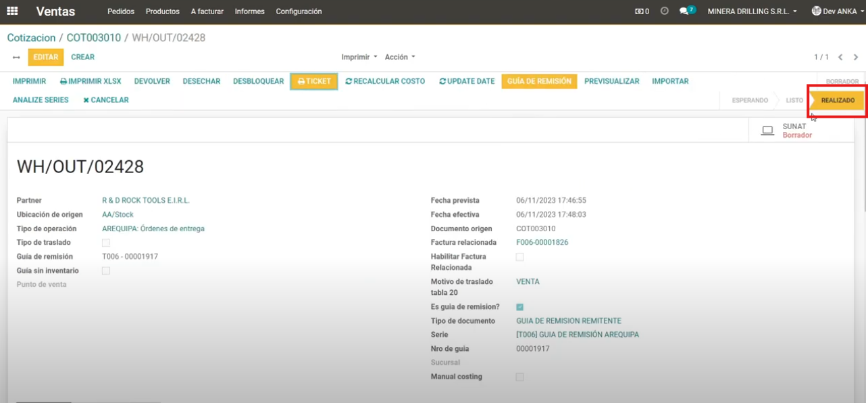Screen dimensions: 868x403
Task: Expand the Acción dropdown
Action: (400, 57)
